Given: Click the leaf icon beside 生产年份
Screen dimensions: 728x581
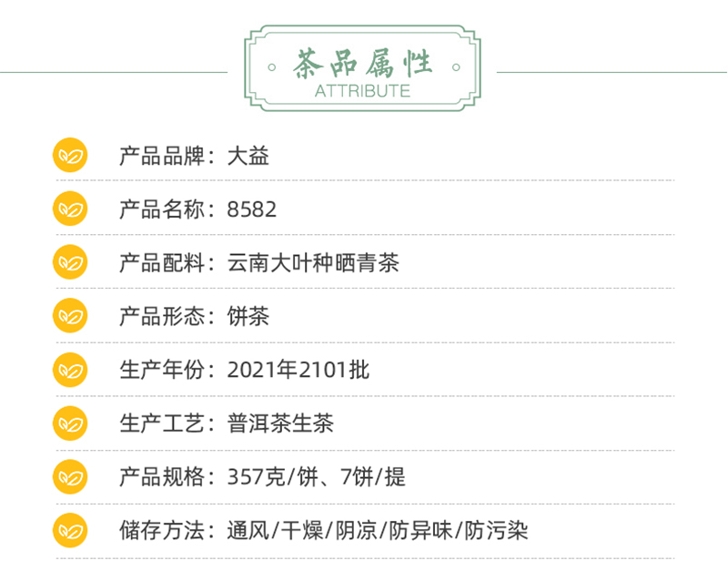Looking at the screenshot, I should coord(70,370).
